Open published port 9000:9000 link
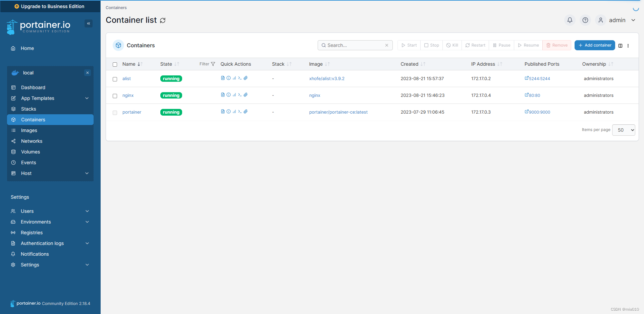644x314 pixels. click(537, 112)
